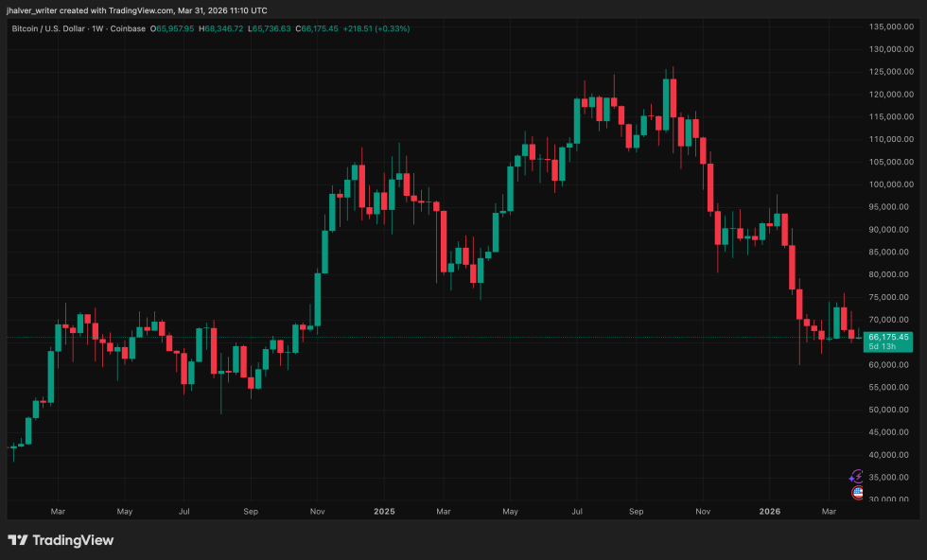This screenshot has height=560, width=927.
Task: Toggle the 5d 13h countdown timer display
Action: (882, 346)
